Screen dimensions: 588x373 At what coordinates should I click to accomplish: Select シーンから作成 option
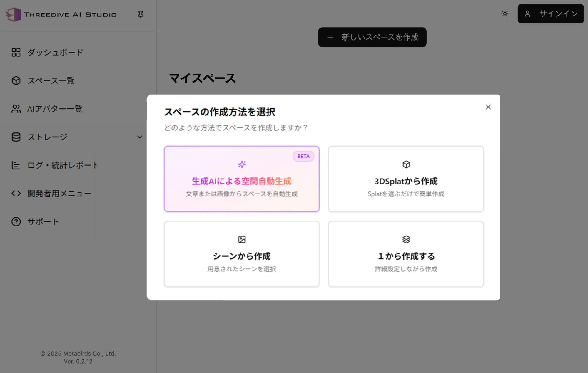point(242,254)
